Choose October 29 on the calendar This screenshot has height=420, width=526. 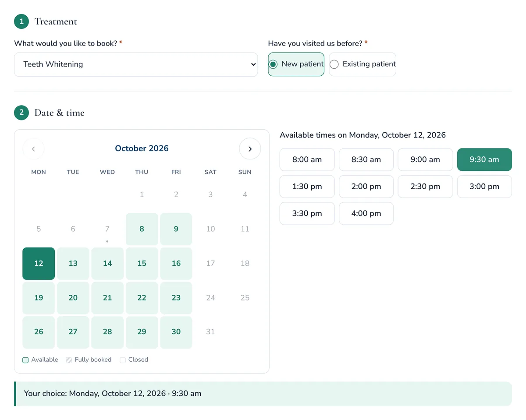pos(142,332)
